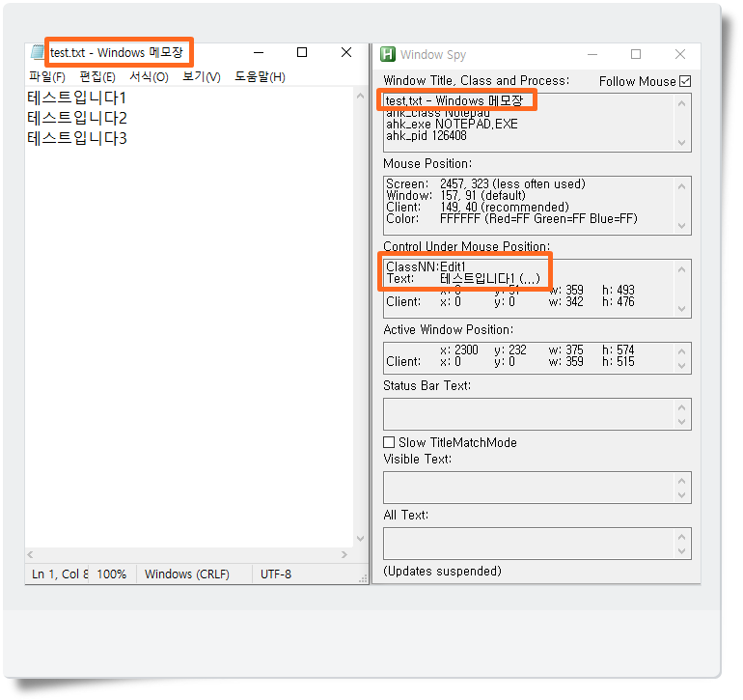Click the 100% zoom status entry

pos(112,574)
